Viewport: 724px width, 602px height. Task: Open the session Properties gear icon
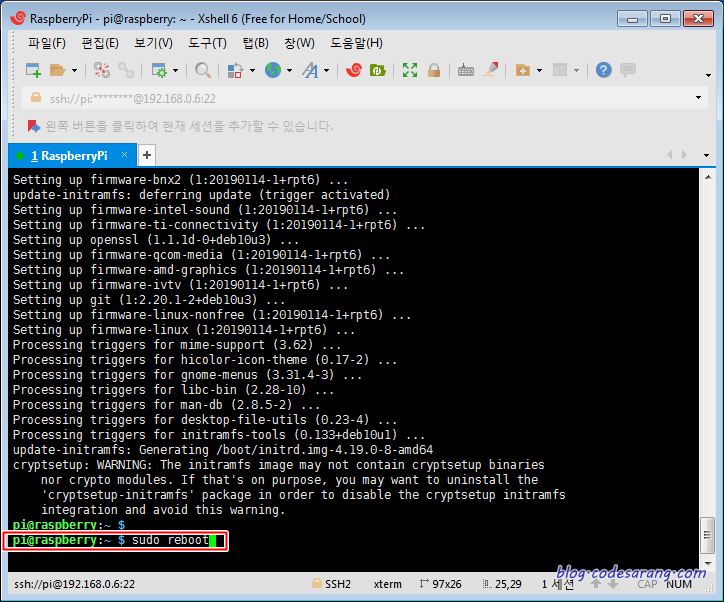click(x=159, y=70)
